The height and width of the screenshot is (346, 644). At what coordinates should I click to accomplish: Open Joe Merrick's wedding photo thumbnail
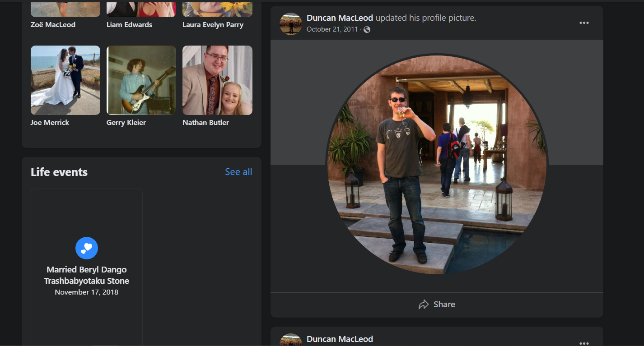point(65,80)
